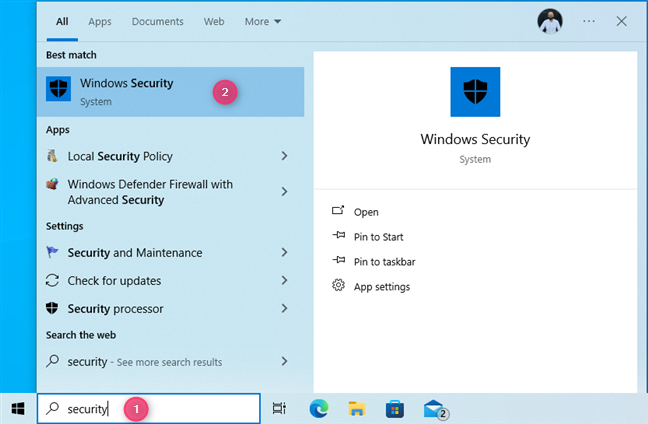
Task: Open the Mail app from the taskbar
Action: (433, 408)
